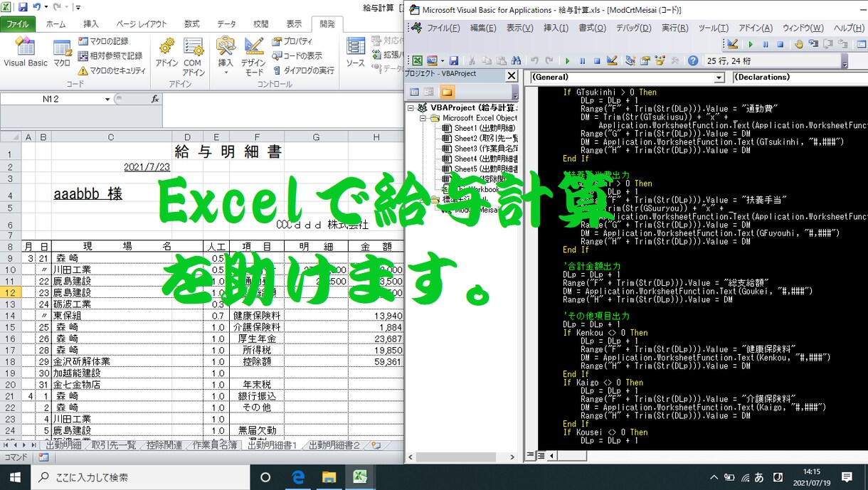
Task: Select Sheet3 in the project tree
Action: pyautogui.click(x=480, y=148)
